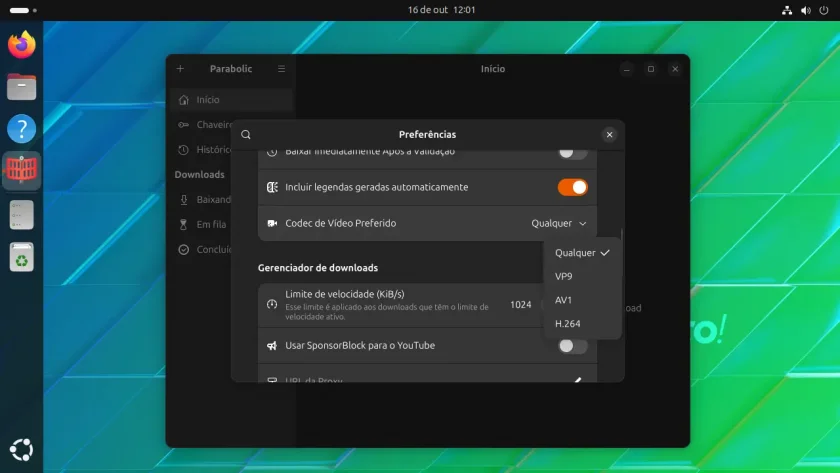The height and width of the screenshot is (473, 840).
Task: Toggle Baixar Imediatamente Após a Validação switch
Action: point(572,152)
